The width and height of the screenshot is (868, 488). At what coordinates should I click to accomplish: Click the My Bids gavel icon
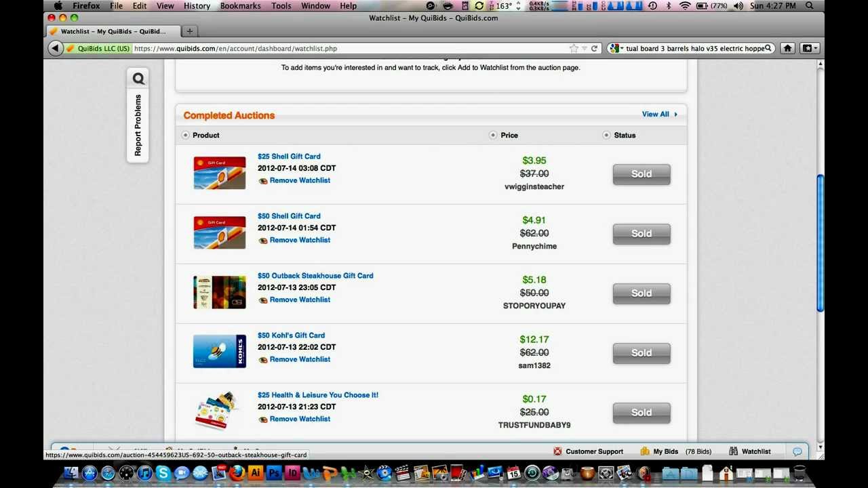[x=646, y=451]
